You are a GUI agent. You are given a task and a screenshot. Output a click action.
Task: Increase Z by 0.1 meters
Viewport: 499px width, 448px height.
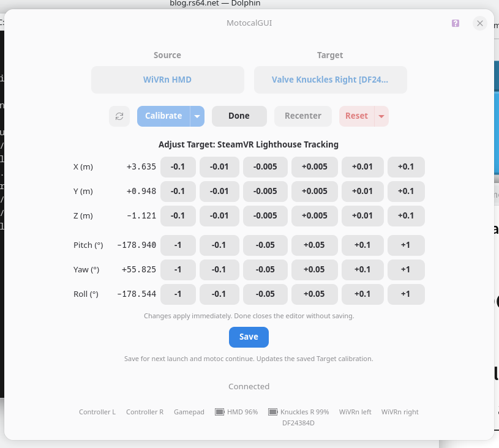(x=406, y=216)
